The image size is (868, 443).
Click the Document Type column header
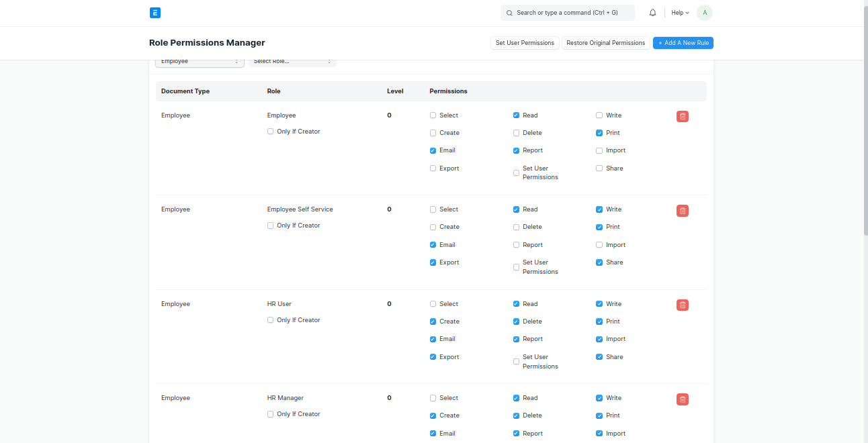click(185, 91)
